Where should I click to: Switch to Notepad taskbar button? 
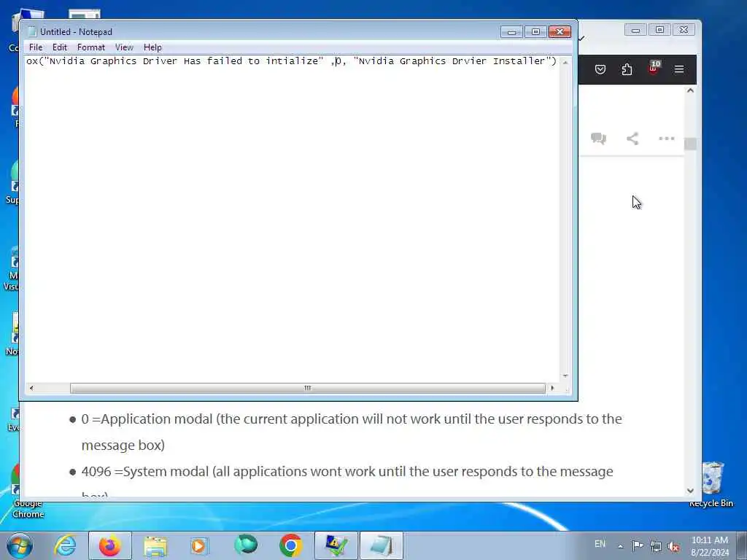382,545
